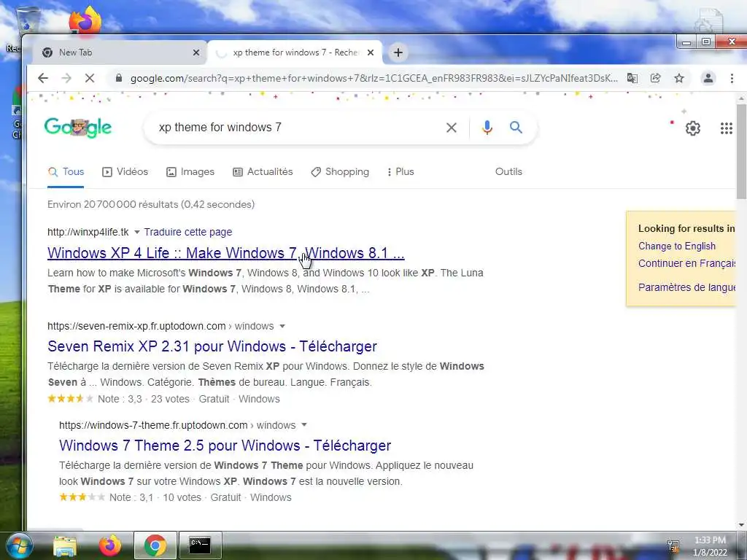The image size is (747, 560).
Task: Open Chrome's three-dot menu
Action: tap(732, 78)
